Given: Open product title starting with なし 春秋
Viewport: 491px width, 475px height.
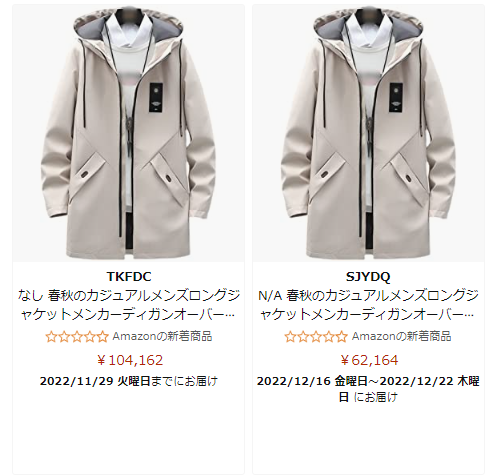Looking at the screenshot, I should coord(129,305).
